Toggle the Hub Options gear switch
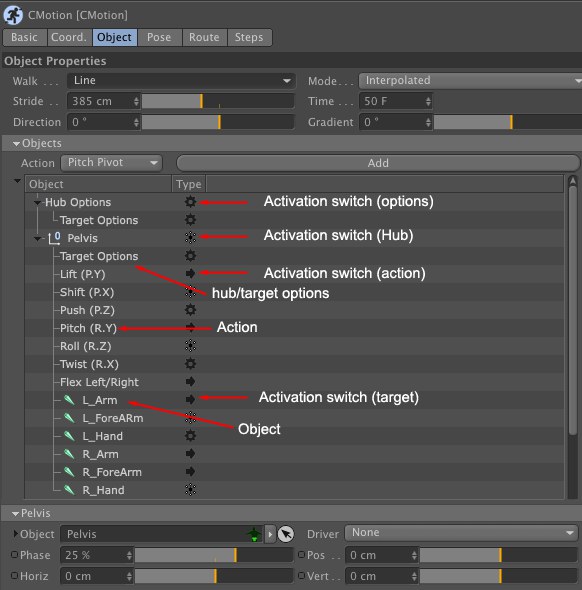The height and width of the screenshot is (590, 582). 190,202
